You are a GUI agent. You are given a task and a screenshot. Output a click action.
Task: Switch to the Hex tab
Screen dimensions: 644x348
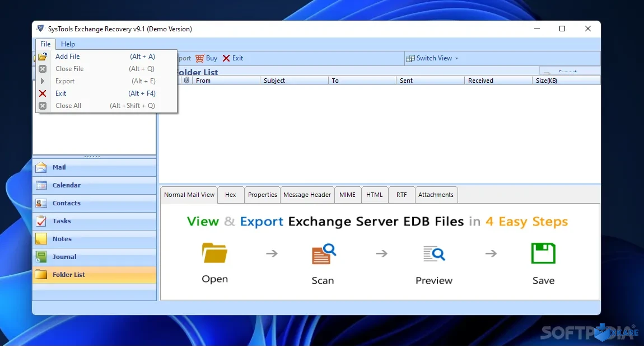[230, 195]
